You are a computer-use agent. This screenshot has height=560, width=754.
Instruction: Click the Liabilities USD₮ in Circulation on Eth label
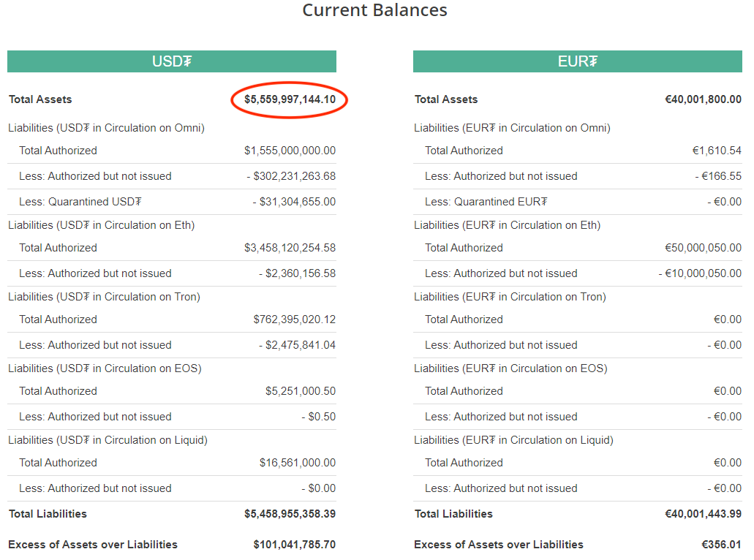(102, 225)
